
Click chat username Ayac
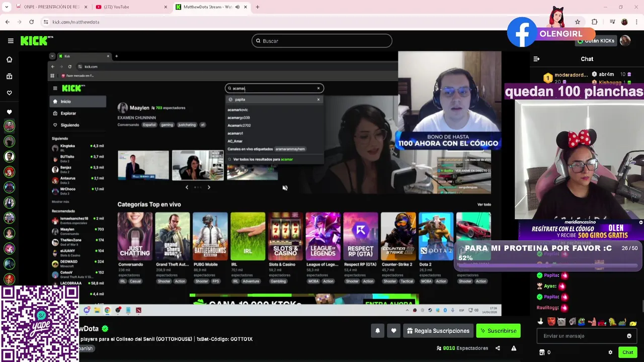pos(550,286)
